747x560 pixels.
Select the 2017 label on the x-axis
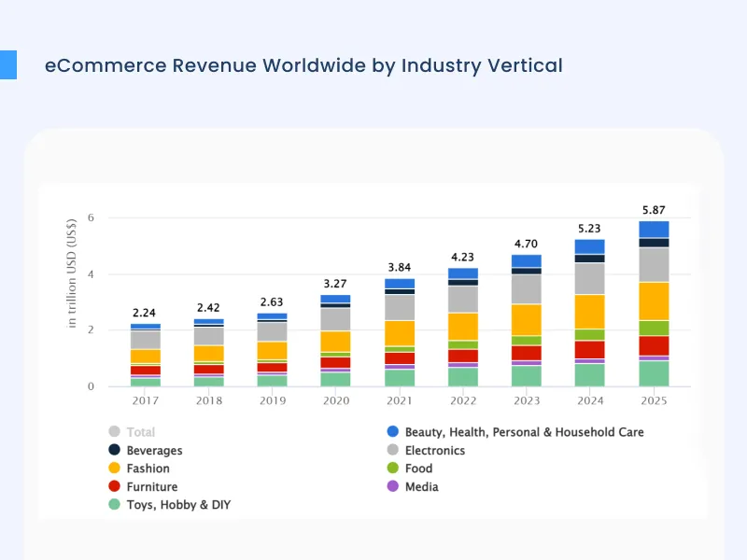(146, 400)
